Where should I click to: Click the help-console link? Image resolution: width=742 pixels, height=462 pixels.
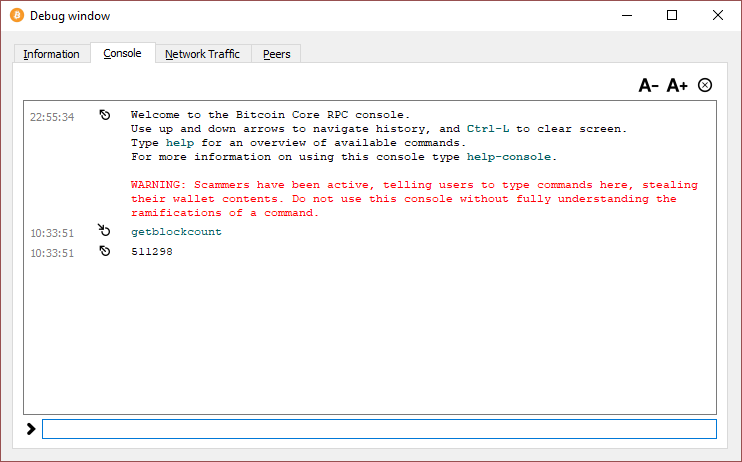tap(509, 157)
